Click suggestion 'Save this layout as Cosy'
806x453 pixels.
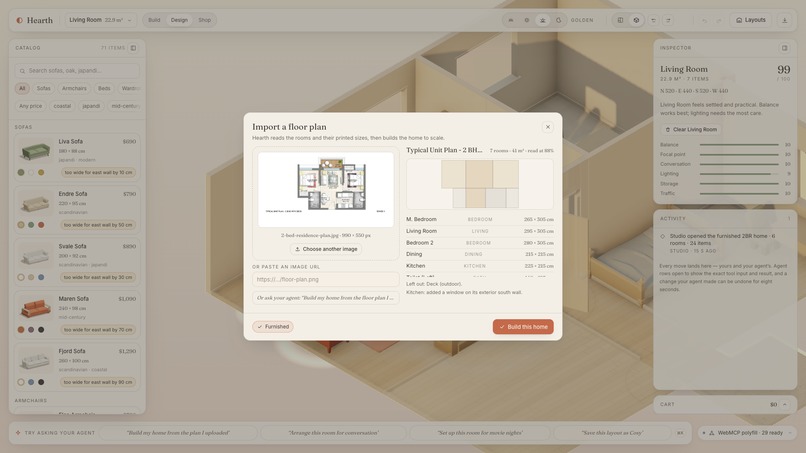[612, 433]
